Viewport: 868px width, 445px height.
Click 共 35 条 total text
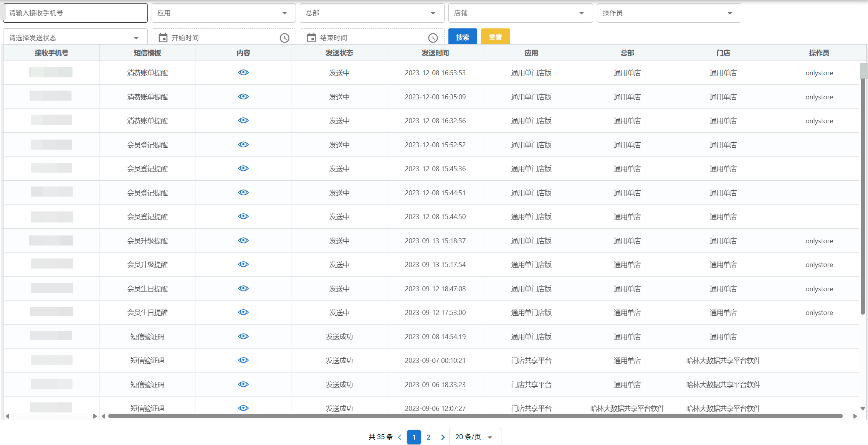click(x=380, y=437)
